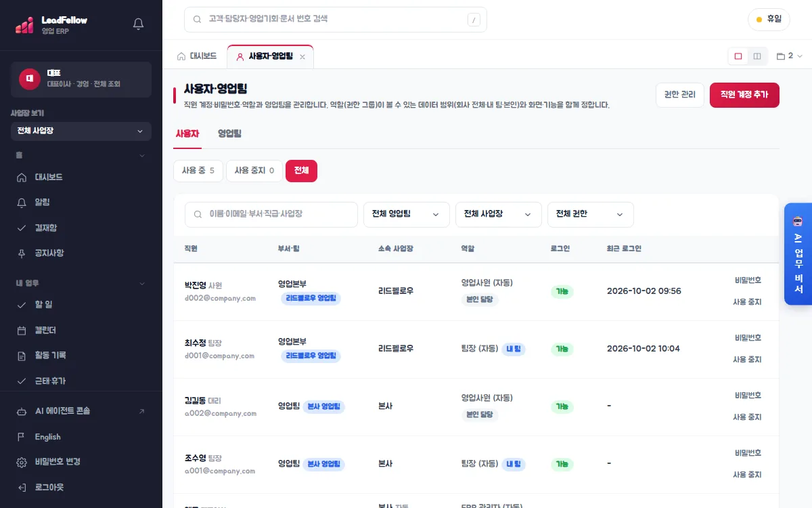Image resolution: width=812 pixels, height=508 pixels.
Task: Click 비밀번호 for 최수정
Action: pyautogui.click(x=748, y=337)
